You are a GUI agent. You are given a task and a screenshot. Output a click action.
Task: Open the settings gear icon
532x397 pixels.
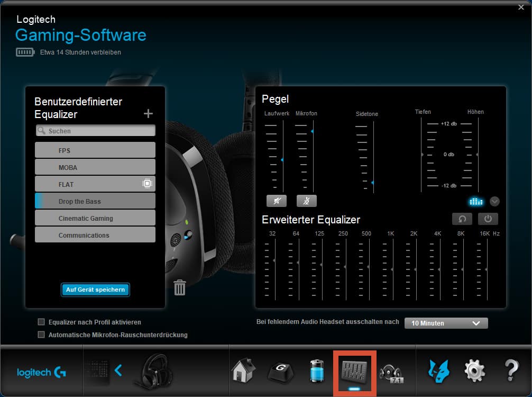474,371
